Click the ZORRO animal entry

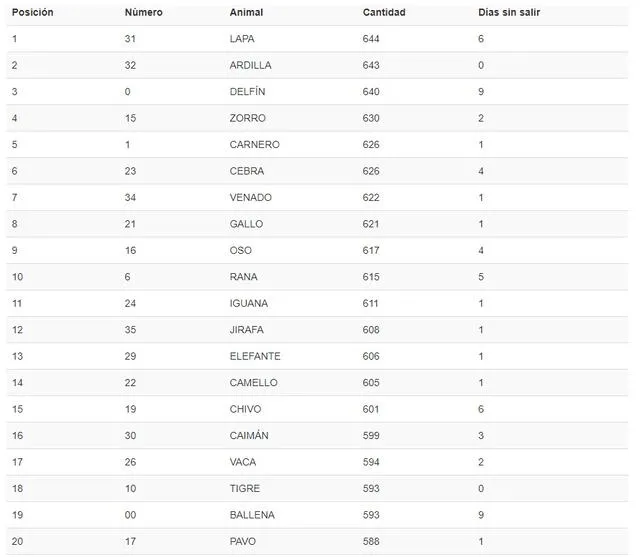point(247,118)
